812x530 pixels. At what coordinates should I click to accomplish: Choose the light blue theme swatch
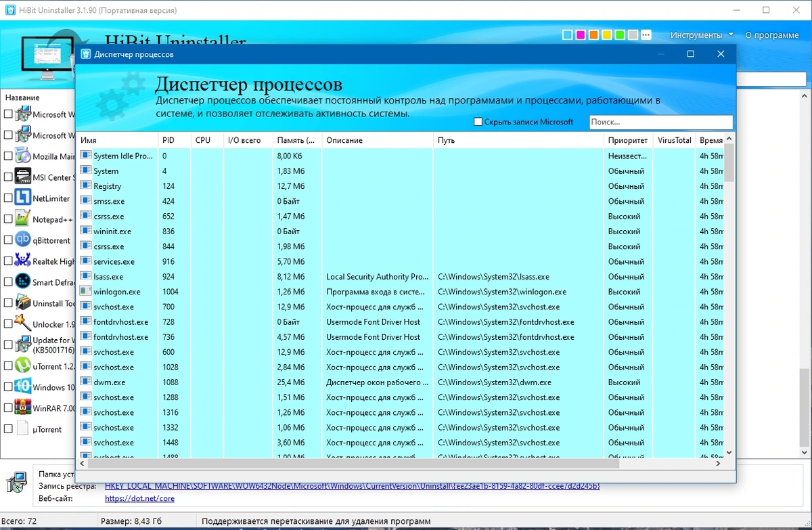568,35
